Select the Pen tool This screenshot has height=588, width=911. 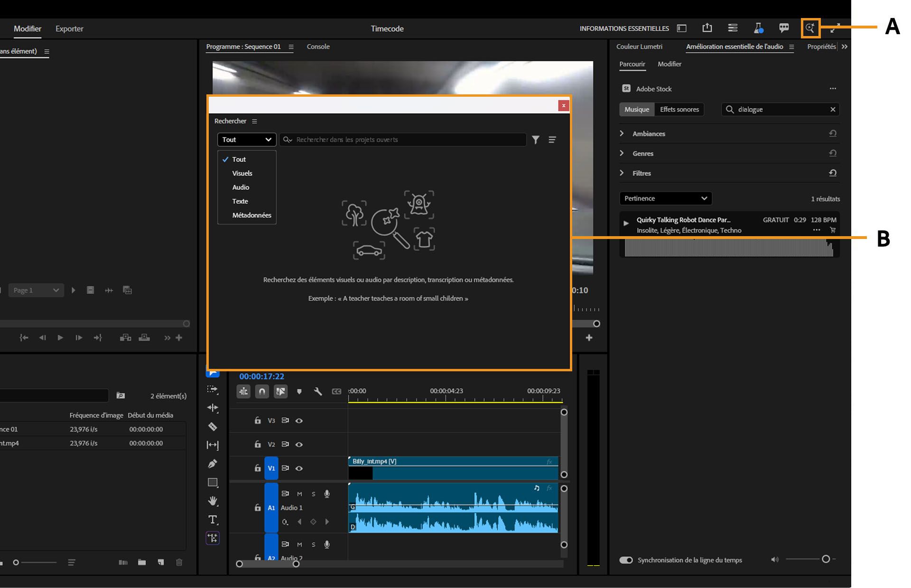[213, 463]
